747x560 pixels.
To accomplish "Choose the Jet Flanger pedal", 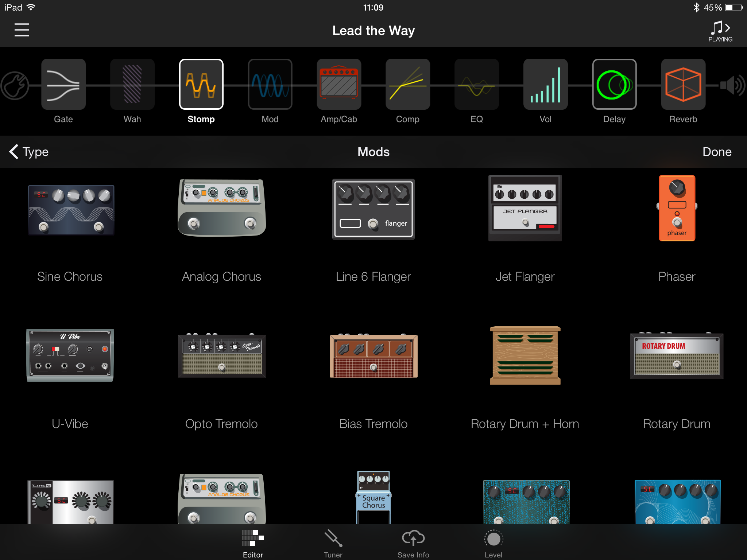I will click(x=525, y=208).
